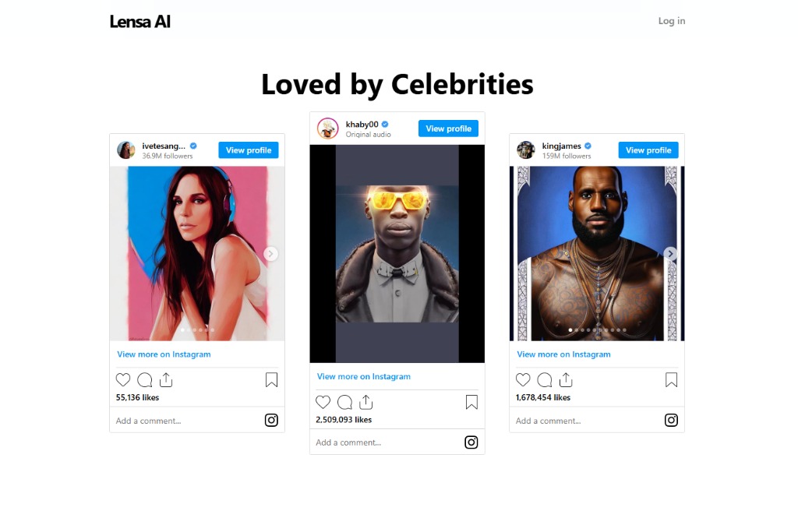Save the ivetesang post with bookmark icon
This screenshot has height=532, width=798.
pyautogui.click(x=271, y=380)
